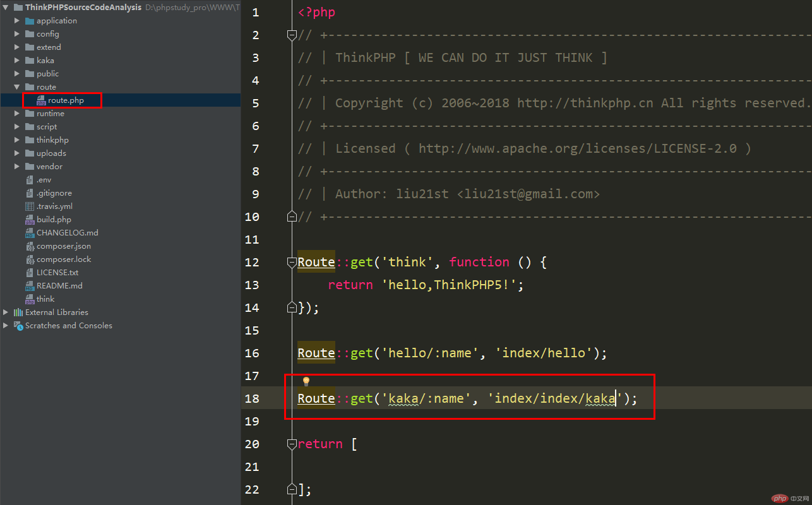
Task: Expand the application folder arrow
Action: click(17, 21)
